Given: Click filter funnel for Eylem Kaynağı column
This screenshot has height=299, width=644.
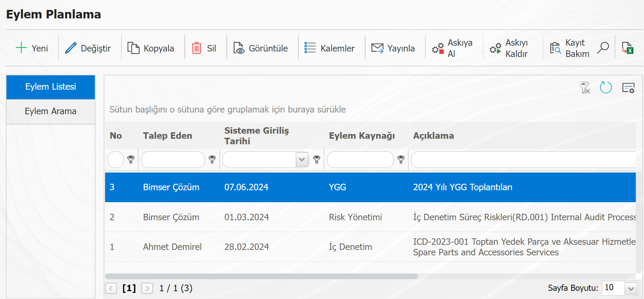Looking at the screenshot, I should click(401, 159).
